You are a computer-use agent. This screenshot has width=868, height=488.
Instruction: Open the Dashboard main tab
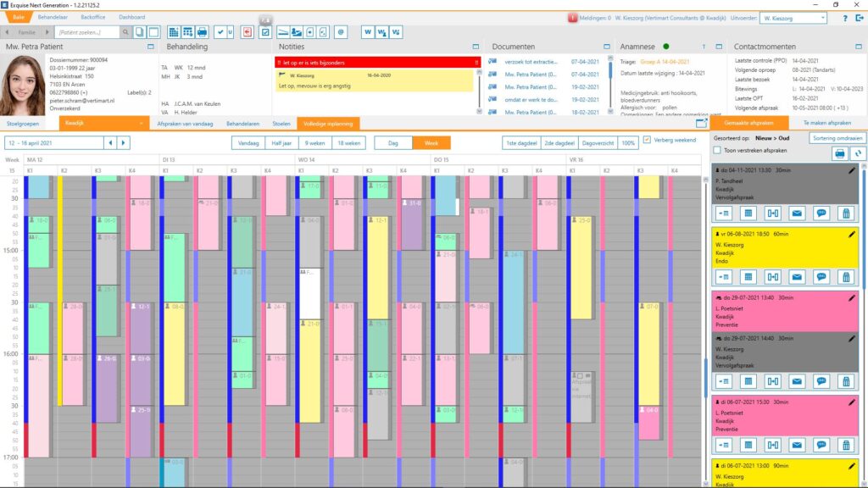(131, 17)
